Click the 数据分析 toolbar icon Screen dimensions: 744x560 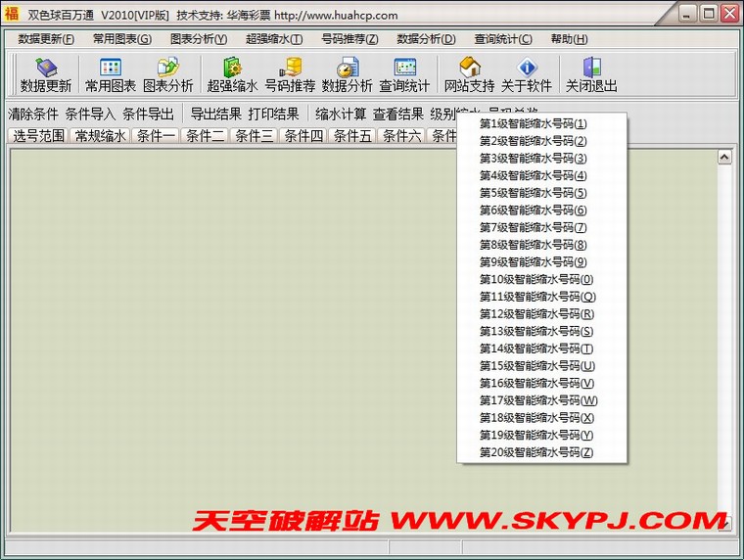347,74
